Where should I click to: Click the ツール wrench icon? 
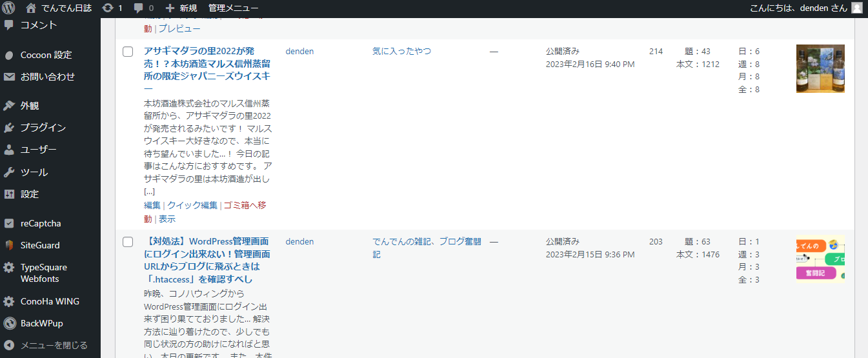tap(9, 172)
